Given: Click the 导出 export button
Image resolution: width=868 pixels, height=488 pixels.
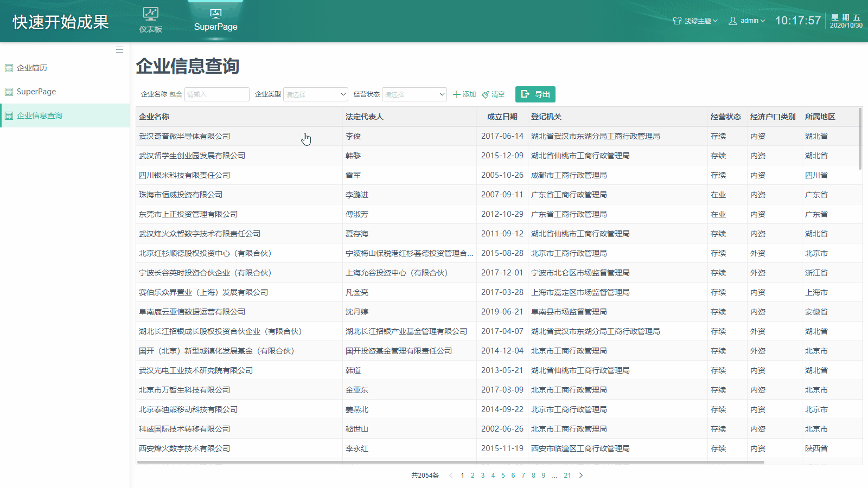Looking at the screenshot, I should click(x=535, y=94).
